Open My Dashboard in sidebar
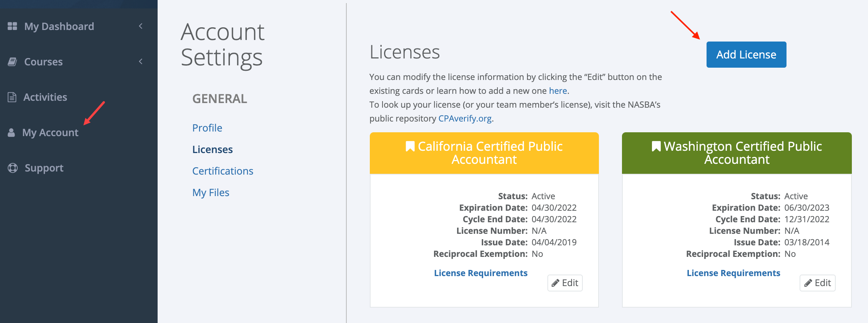Viewport: 868px width, 323px height. [x=59, y=26]
